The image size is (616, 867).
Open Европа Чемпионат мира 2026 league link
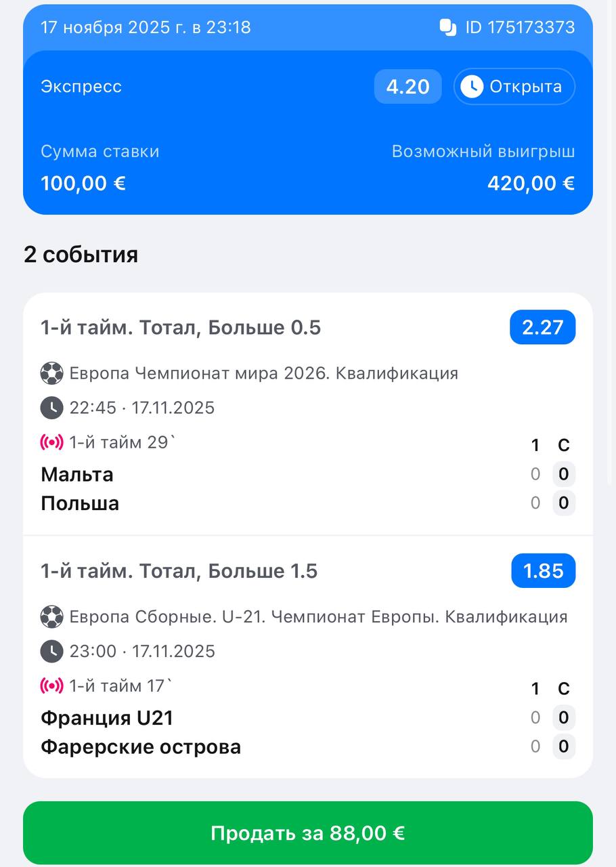click(x=263, y=373)
